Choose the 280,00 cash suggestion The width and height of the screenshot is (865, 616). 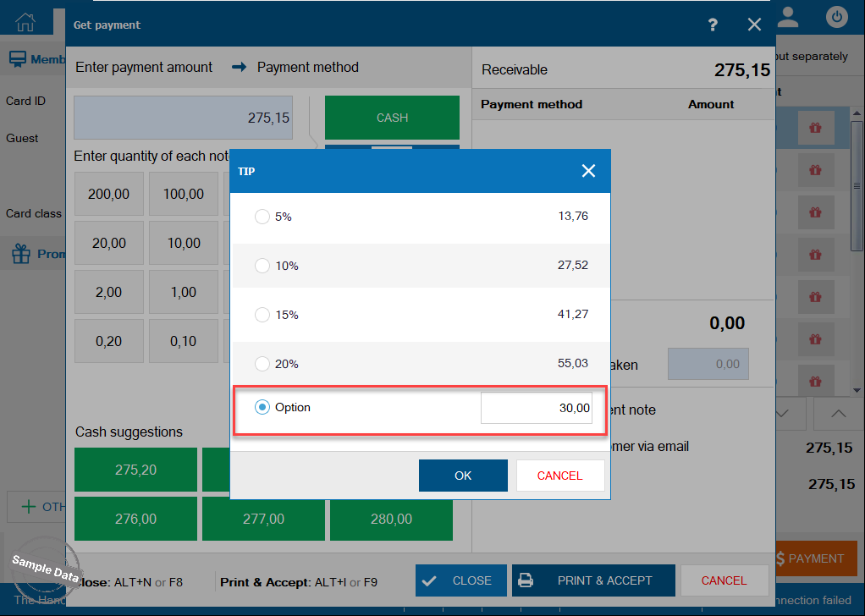point(391,519)
